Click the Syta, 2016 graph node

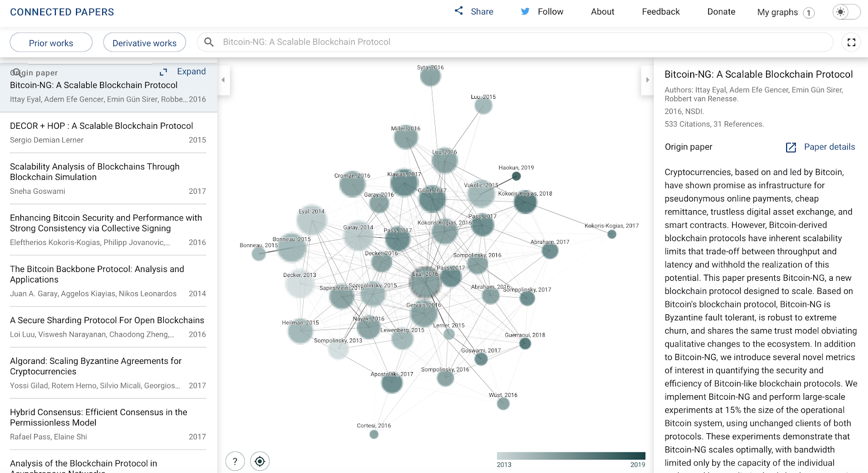point(430,76)
